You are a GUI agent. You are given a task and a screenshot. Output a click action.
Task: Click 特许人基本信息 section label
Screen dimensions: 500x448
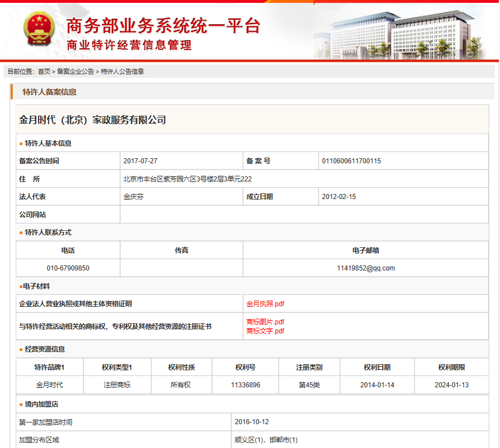[48, 143]
